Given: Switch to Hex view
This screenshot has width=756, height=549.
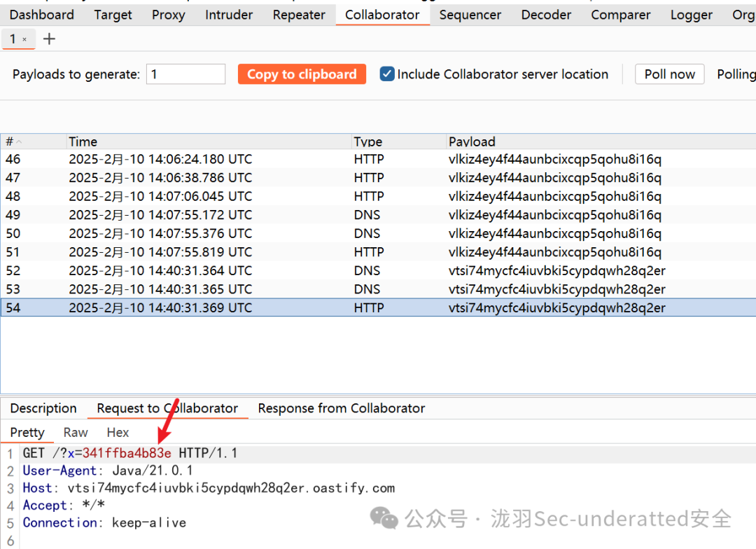Looking at the screenshot, I should [118, 432].
